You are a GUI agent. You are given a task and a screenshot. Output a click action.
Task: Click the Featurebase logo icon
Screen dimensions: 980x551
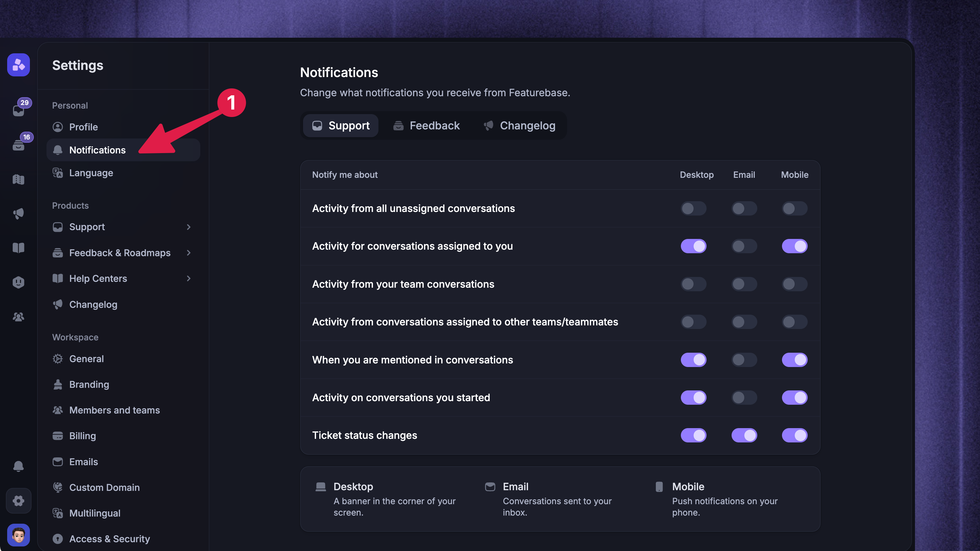(18, 65)
